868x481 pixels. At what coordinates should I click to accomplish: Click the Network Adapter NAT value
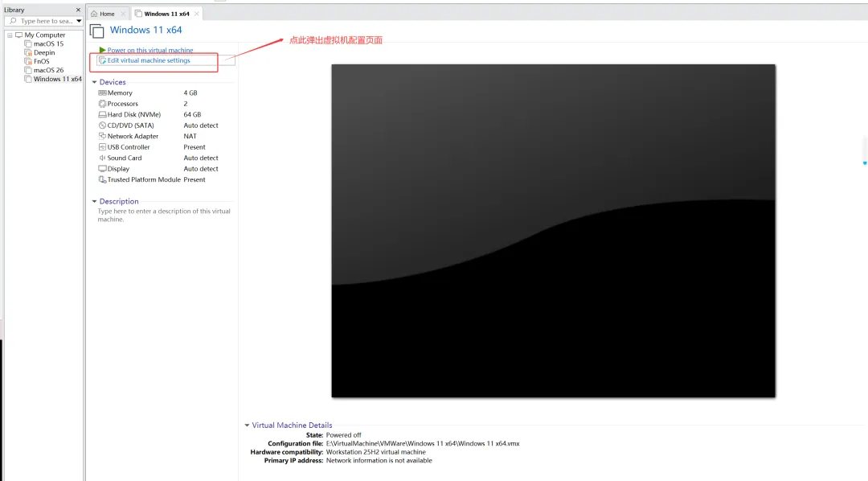pos(190,136)
